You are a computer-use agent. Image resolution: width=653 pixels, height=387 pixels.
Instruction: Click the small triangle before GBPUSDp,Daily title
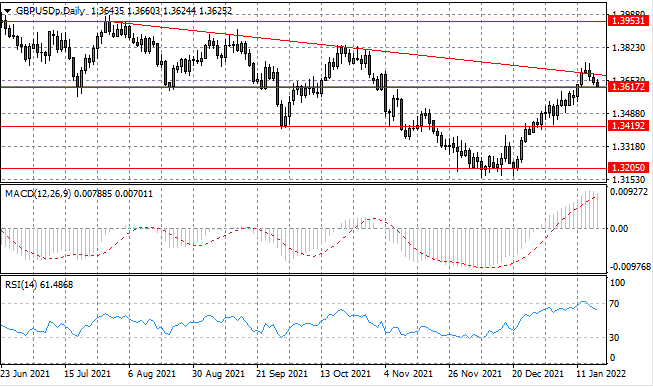pyautogui.click(x=7, y=12)
